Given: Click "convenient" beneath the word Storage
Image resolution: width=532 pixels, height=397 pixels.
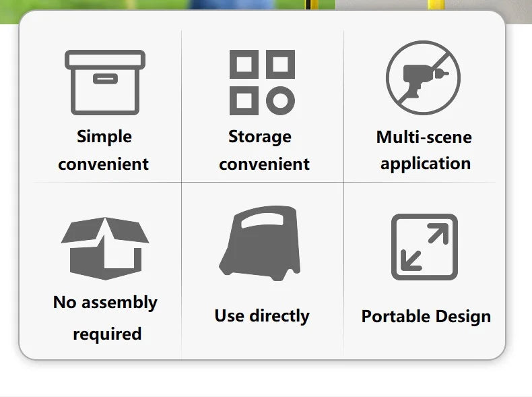Looking at the screenshot, I should (x=264, y=164).
